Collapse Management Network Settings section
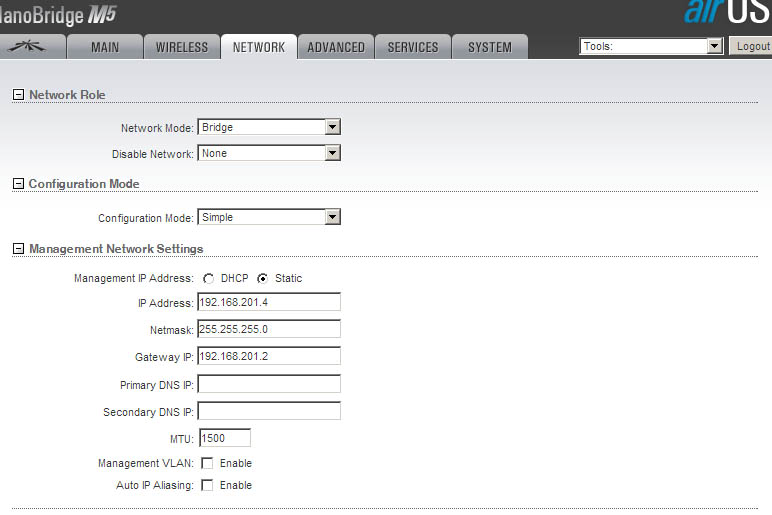Viewport: 772px width, 515px height. (x=18, y=249)
